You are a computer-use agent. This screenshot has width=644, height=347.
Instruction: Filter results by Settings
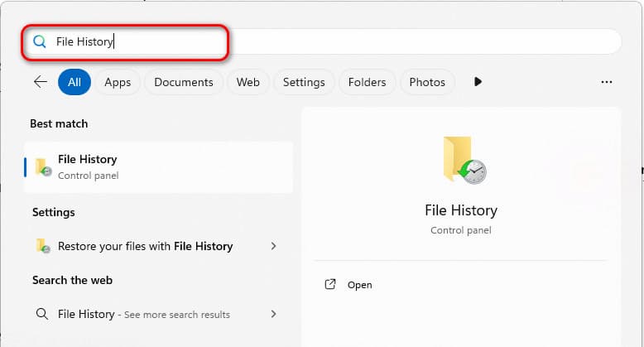click(x=304, y=82)
